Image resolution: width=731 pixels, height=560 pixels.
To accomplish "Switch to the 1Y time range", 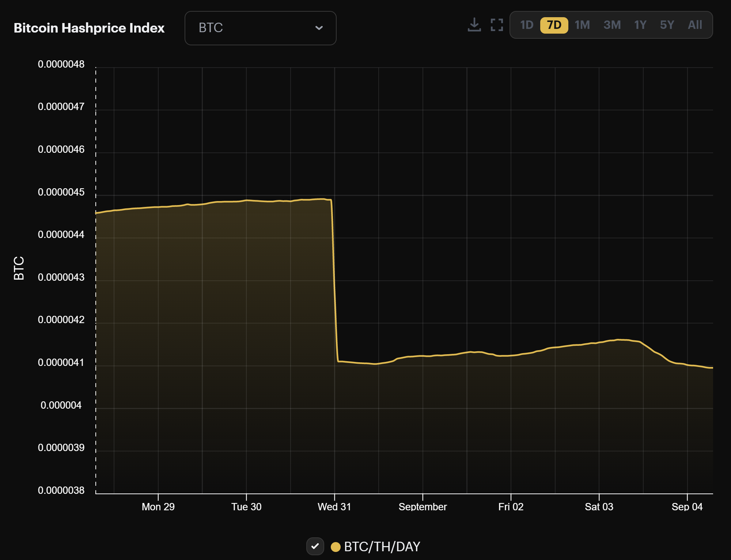I will (x=640, y=25).
